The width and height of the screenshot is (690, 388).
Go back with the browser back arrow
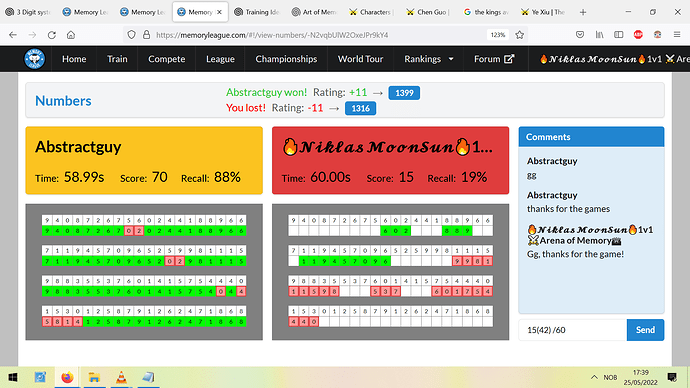pyautogui.click(x=13, y=35)
